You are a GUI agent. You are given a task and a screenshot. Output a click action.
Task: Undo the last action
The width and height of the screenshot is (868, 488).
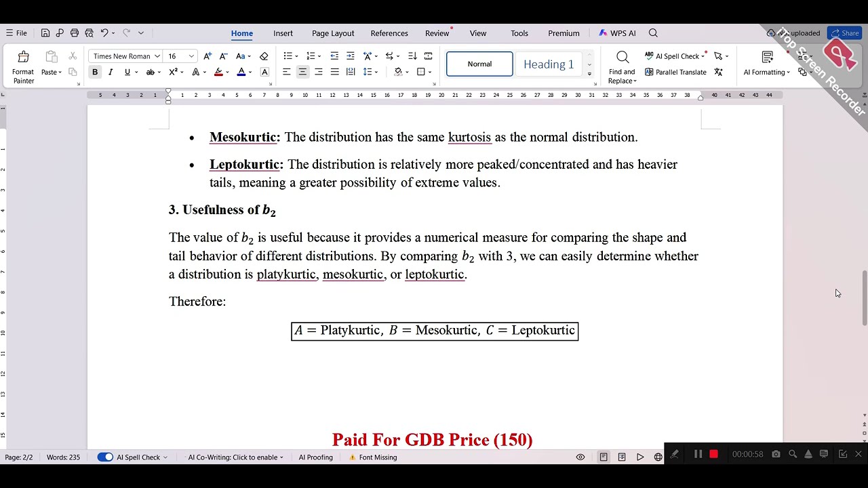[104, 33]
